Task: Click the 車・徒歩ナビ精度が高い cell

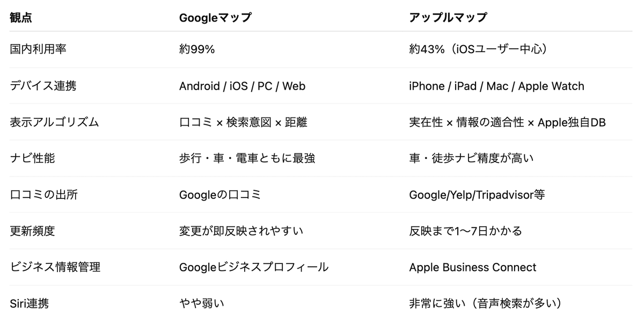Action: click(471, 158)
